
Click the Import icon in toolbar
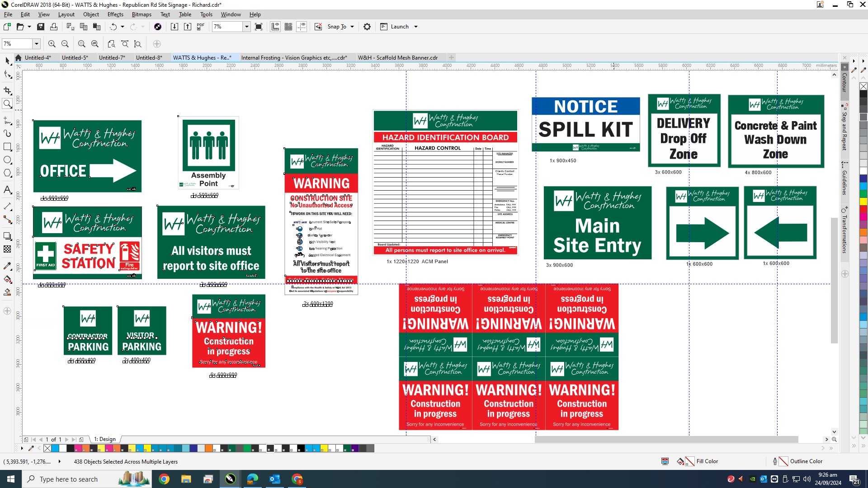pos(175,27)
